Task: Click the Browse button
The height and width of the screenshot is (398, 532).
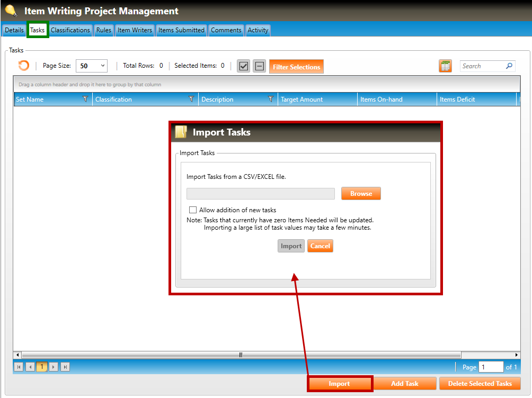Action: tap(361, 194)
